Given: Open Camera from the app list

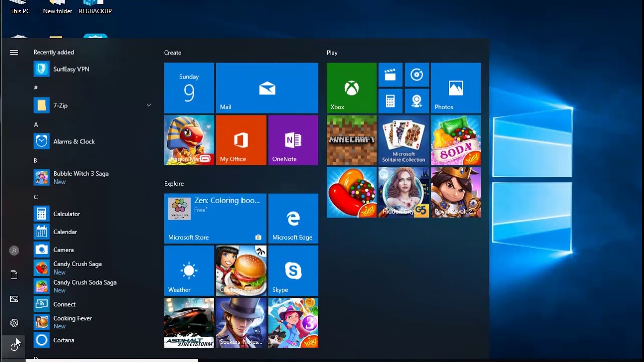Looking at the screenshot, I should (93, 250).
